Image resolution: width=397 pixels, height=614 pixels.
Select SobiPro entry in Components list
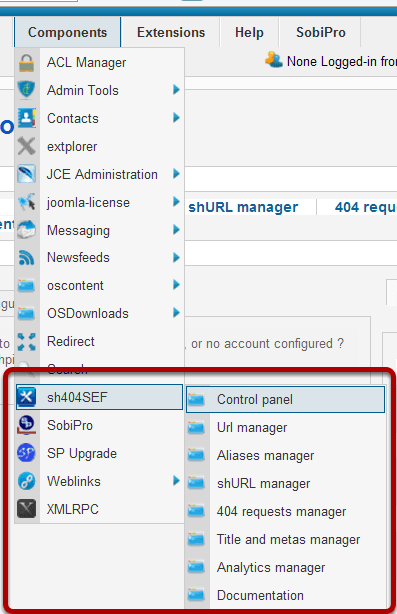pyautogui.click(x=99, y=425)
